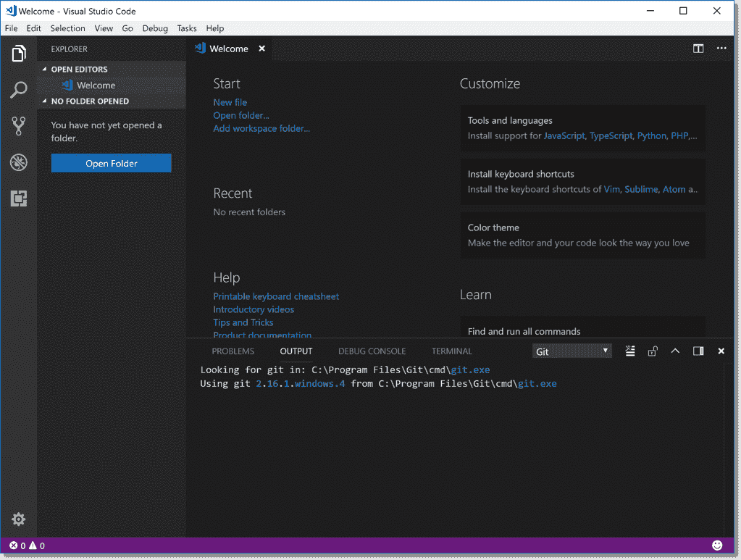Image resolution: width=741 pixels, height=560 pixels.
Task: Open the Debug menu
Action: (155, 28)
